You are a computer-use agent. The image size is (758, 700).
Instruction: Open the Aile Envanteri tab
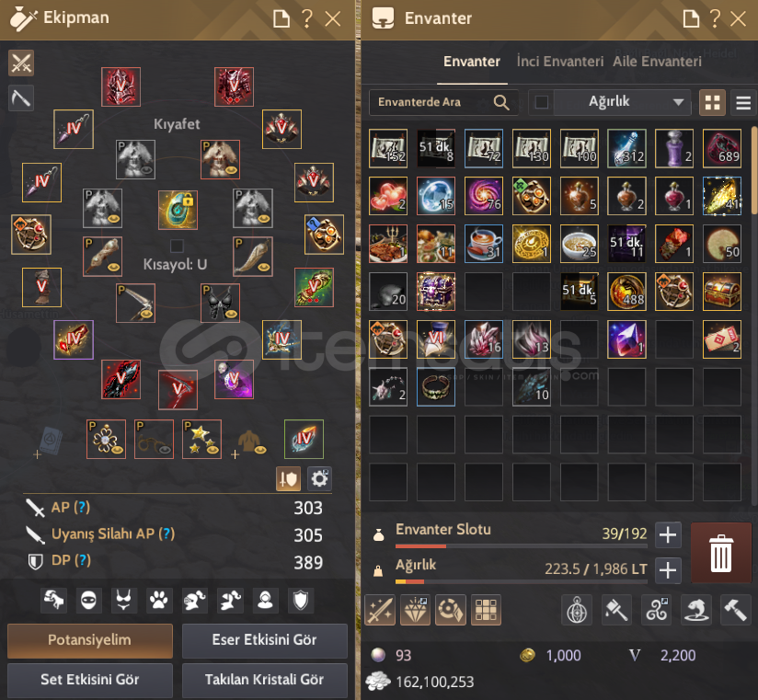(x=657, y=62)
